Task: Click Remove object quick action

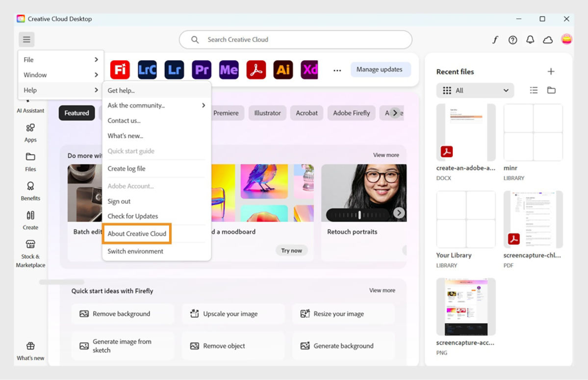Action: click(233, 346)
